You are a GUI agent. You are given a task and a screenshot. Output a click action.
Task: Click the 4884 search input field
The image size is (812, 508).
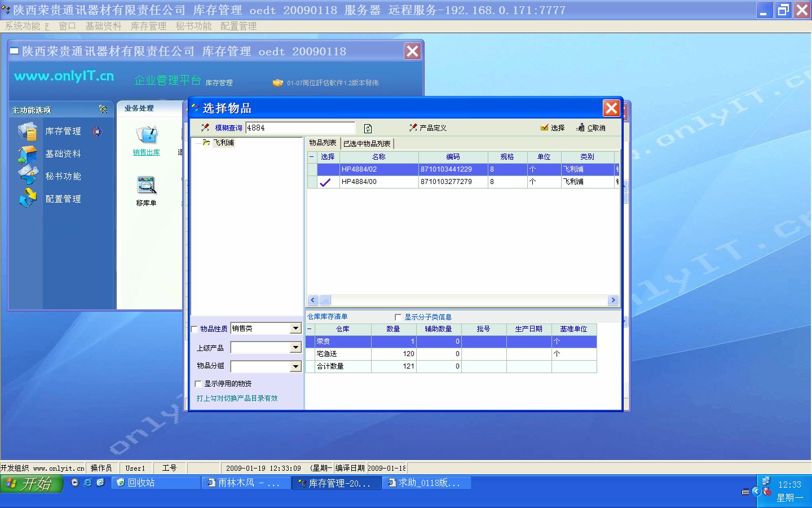point(300,128)
